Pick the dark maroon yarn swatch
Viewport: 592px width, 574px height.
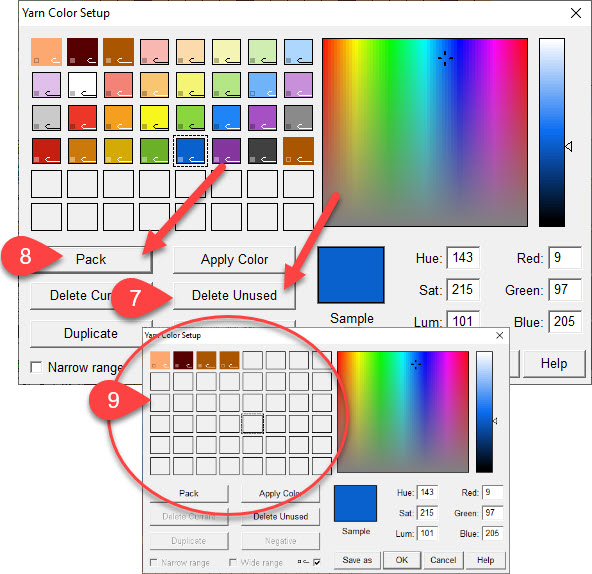[x=82, y=52]
